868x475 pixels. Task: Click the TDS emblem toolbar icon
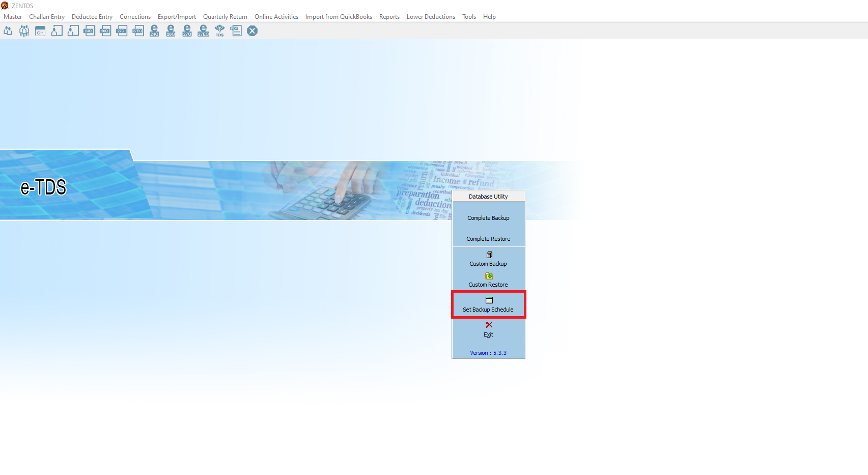click(219, 31)
